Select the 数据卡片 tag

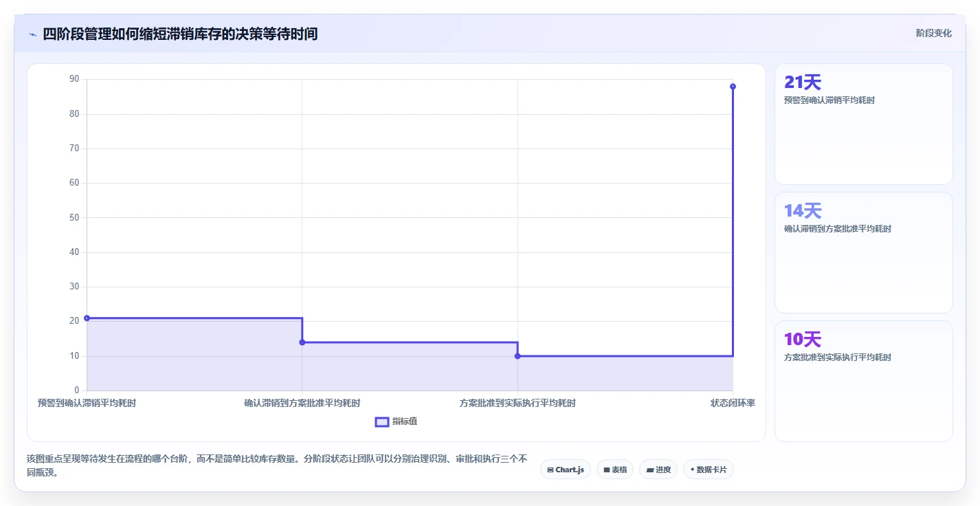coord(709,470)
